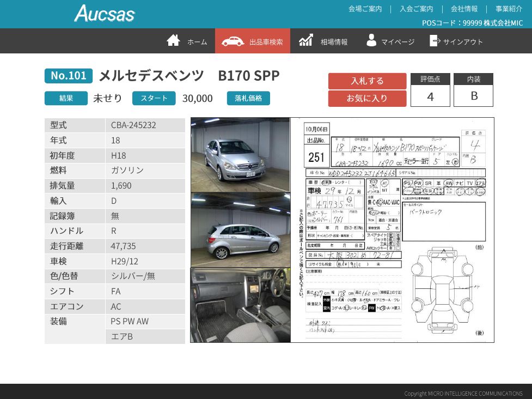Click the 落札価格 label button
The width and height of the screenshot is (532, 399).
(x=248, y=98)
